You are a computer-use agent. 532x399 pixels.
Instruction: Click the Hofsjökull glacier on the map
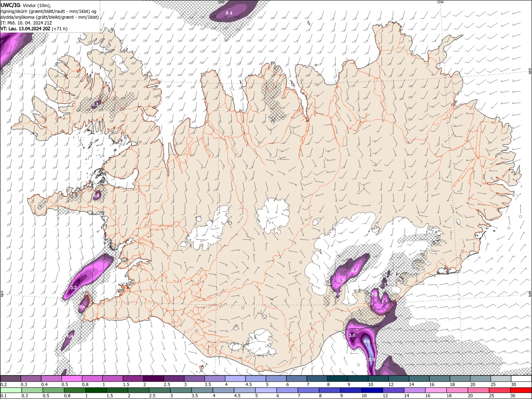[273, 215]
